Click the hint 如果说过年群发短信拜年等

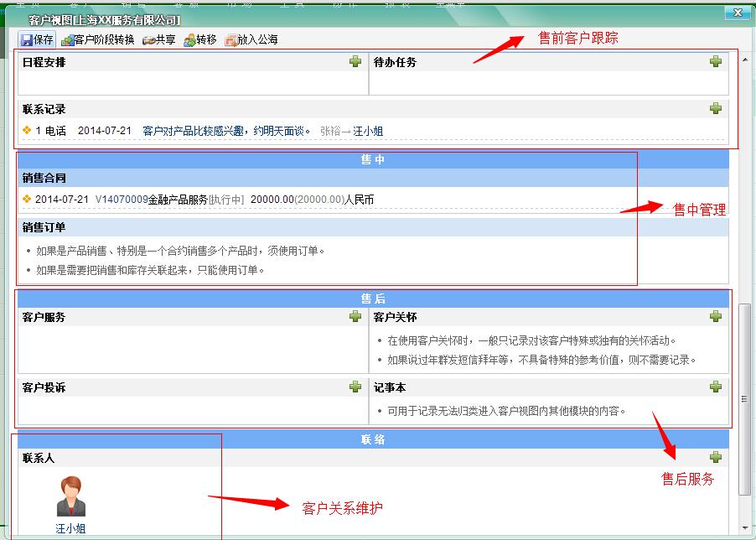tap(542, 360)
